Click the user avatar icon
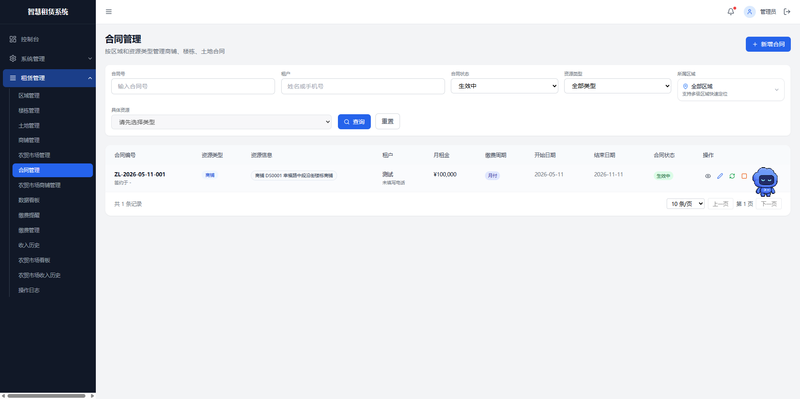The height and width of the screenshot is (399, 800). [x=749, y=12]
